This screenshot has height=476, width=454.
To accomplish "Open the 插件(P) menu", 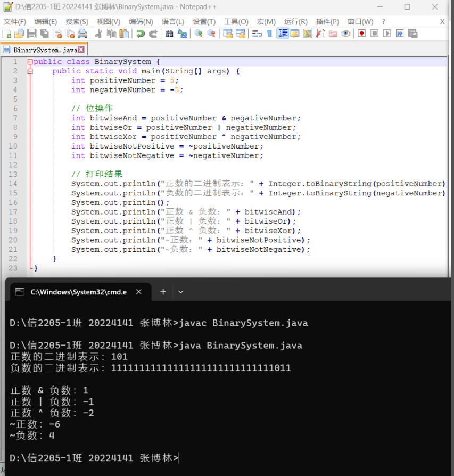I will [327, 22].
